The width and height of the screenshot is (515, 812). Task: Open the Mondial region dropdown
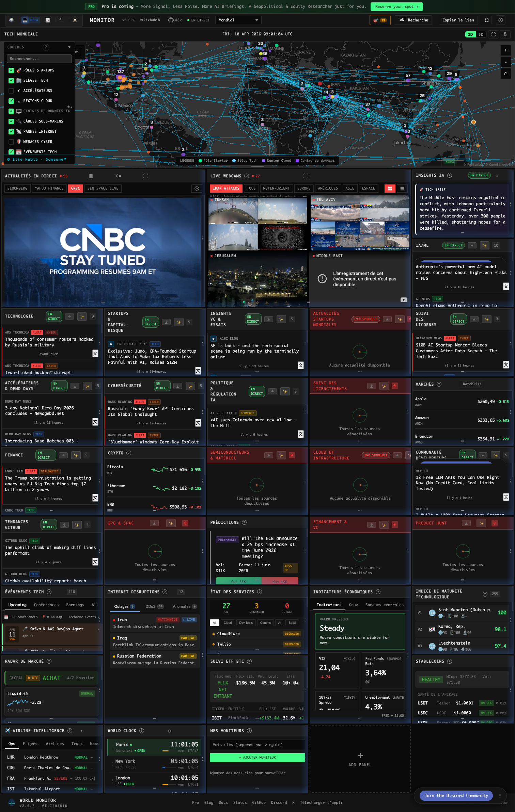[x=238, y=20]
